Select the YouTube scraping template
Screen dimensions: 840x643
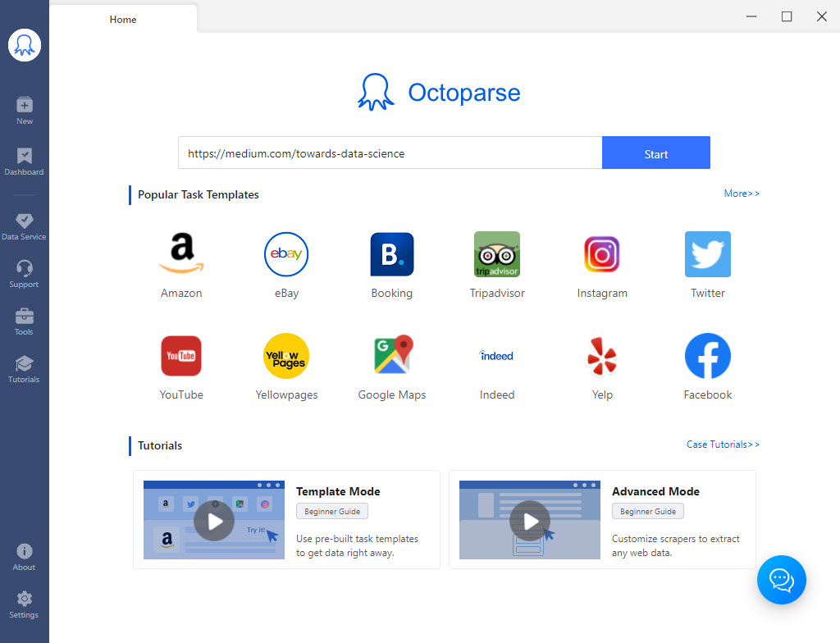(181, 356)
